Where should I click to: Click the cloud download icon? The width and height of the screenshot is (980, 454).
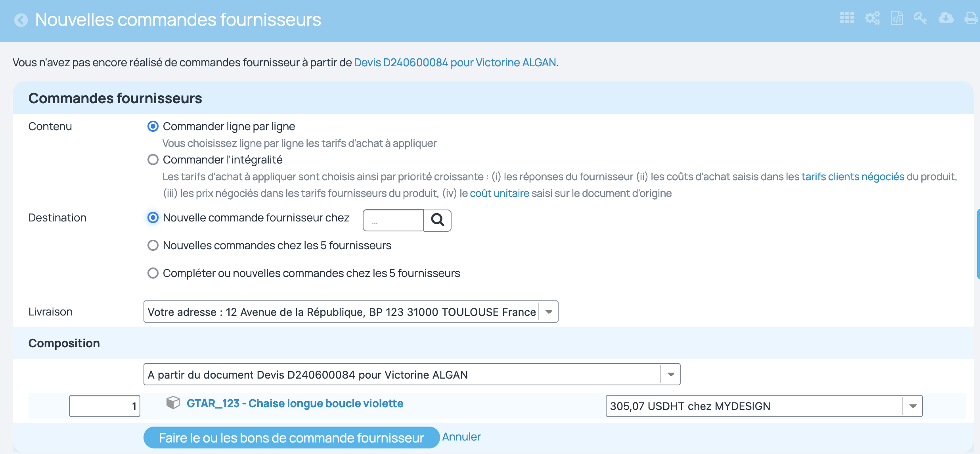pos(946,18)
